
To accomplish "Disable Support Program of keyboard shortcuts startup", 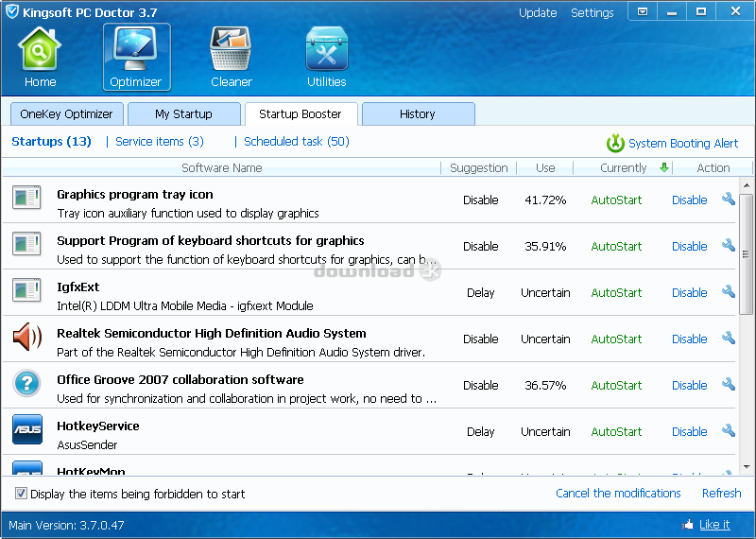I will 690,246.
